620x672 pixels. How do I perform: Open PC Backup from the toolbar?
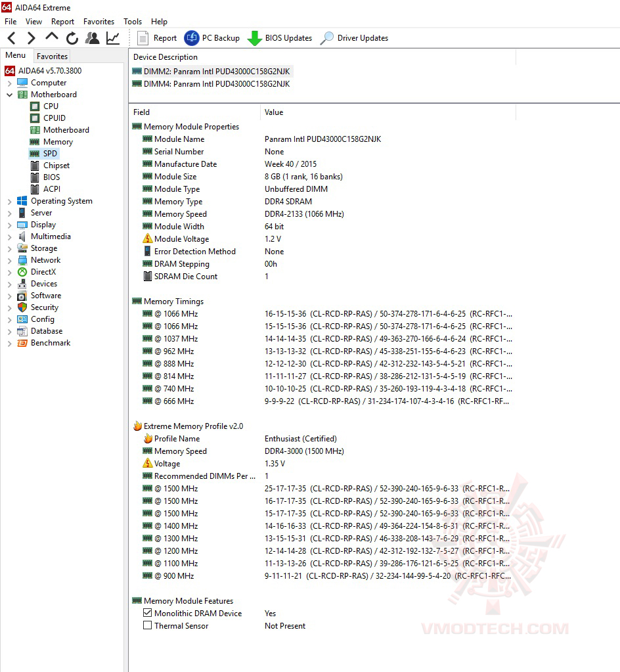pyautogui.click(x=212, y=38)
